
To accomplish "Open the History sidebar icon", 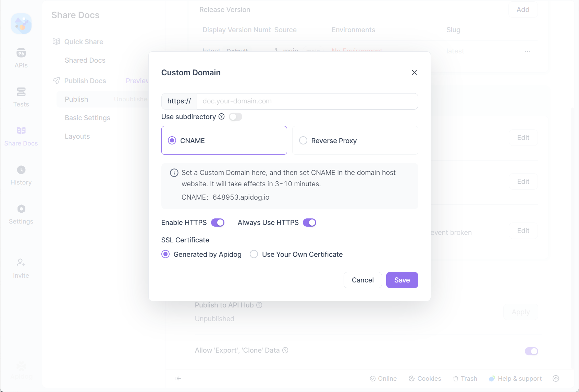I will [x=21, y=175].
